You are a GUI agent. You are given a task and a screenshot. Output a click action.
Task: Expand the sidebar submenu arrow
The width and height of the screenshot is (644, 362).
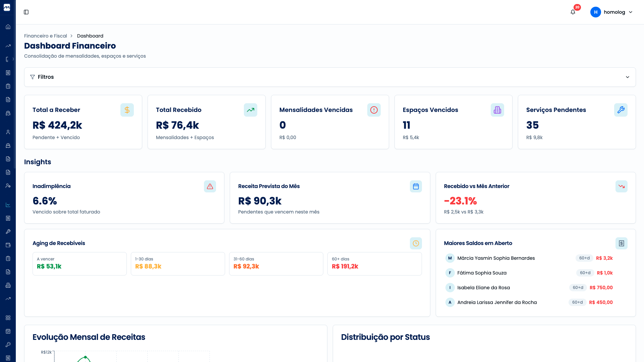tap(13, 59)
